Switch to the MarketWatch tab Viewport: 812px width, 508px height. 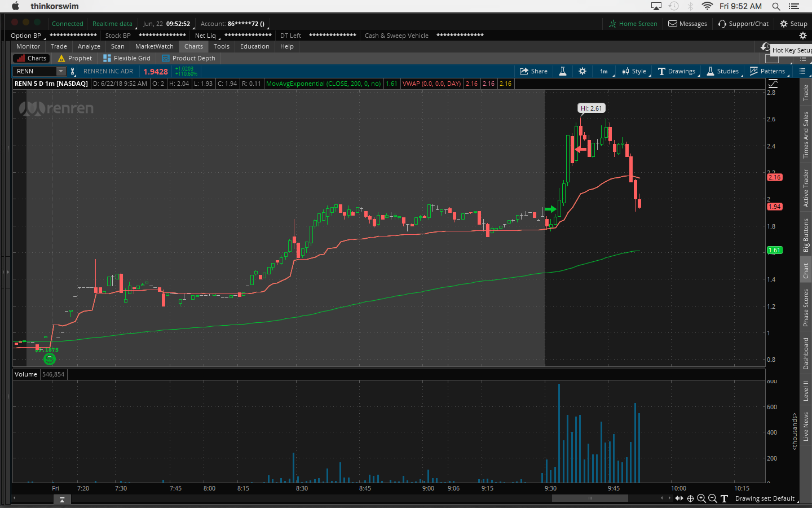155,46
